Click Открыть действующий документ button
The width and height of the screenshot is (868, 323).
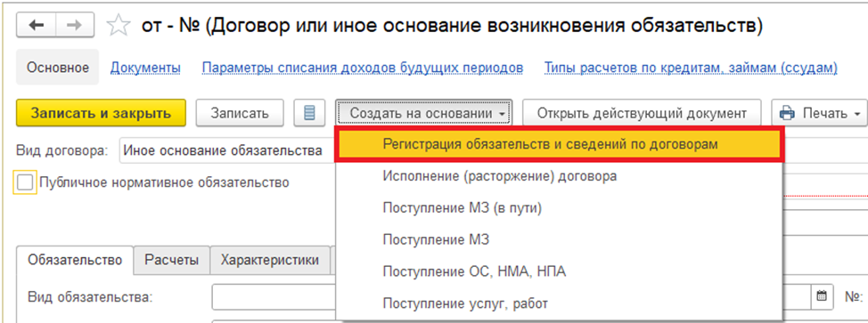coord(643,113)
